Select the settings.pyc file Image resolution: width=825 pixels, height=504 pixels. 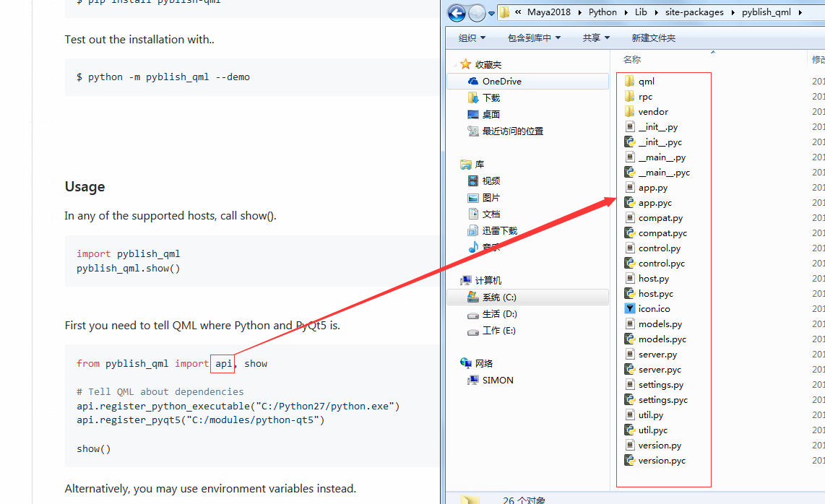pos(656,400)
